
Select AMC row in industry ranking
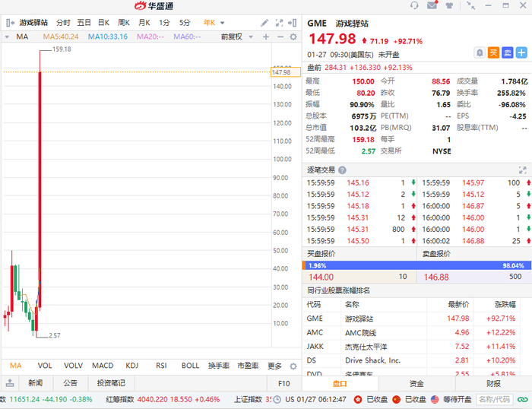[411, 333]
